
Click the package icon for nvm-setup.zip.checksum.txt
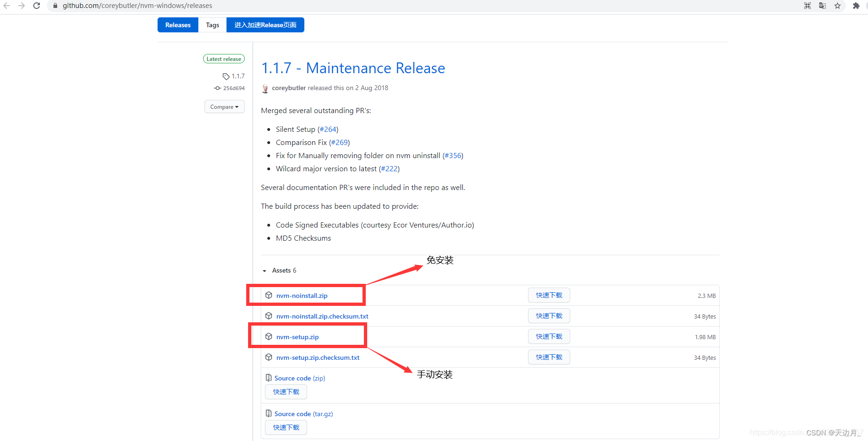(269, 357)
